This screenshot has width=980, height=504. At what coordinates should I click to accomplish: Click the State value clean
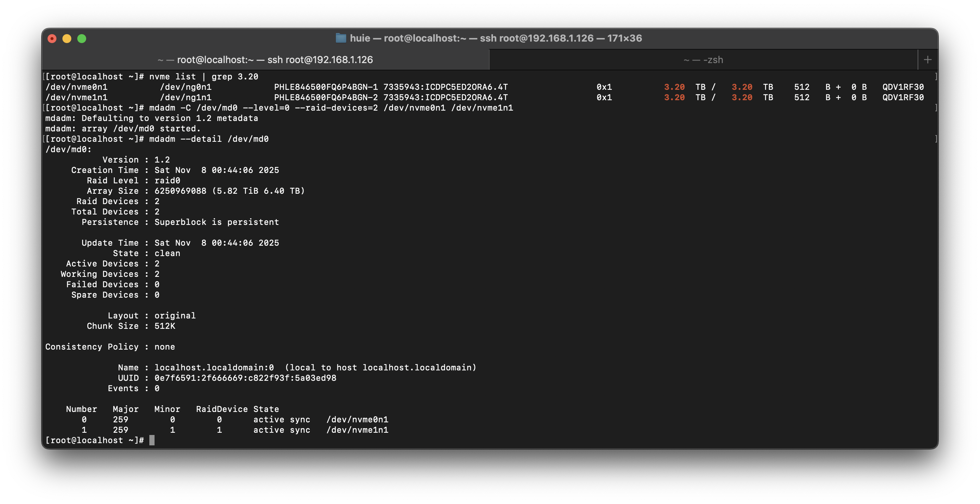(167, 253)
